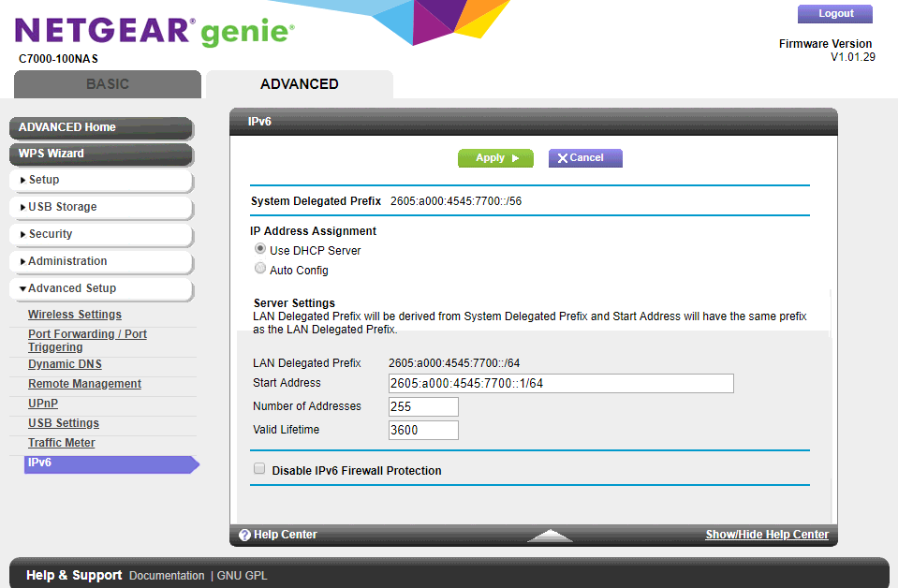Log out using the Logout button
This screenshot has width=898, height=588.
click(x=834, y=13)
